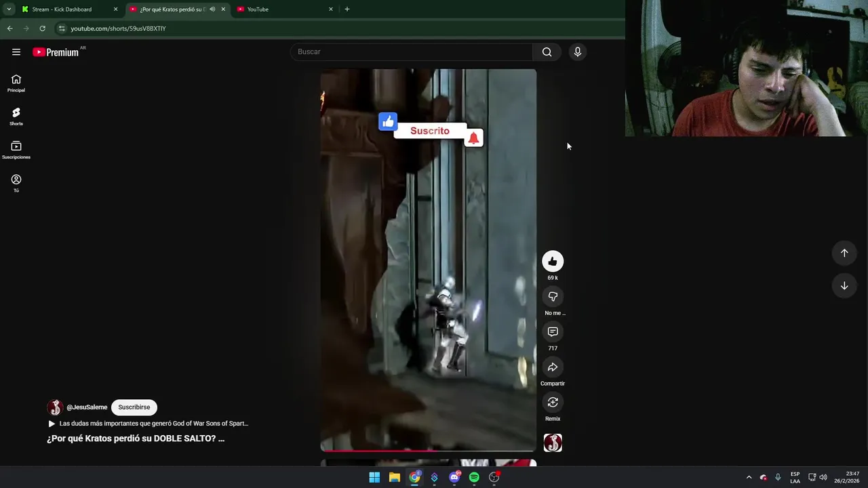This screenshot has height=488, width=868.
Task: Open the Windows Start menu
Action: point(374,477)
